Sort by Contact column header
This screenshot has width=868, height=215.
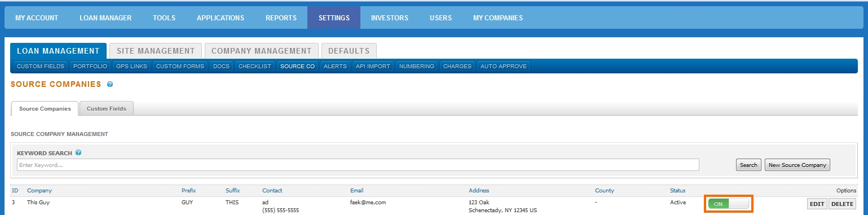tap(272, 191)
